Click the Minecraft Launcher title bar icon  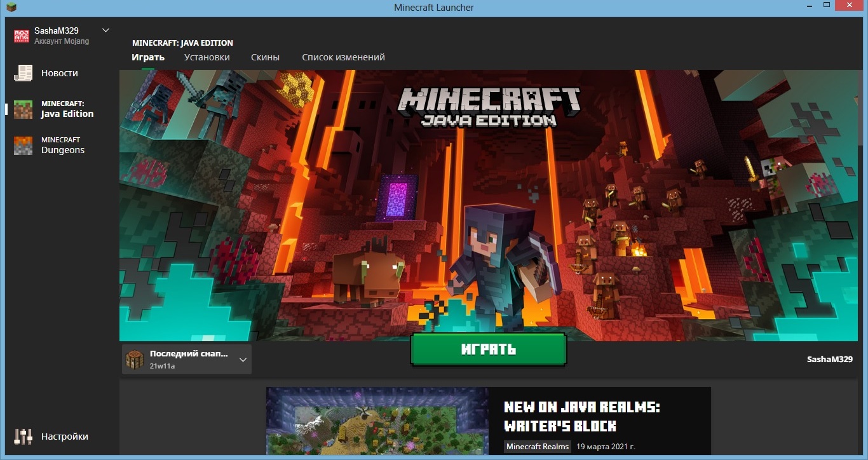(x=11, y=8)
